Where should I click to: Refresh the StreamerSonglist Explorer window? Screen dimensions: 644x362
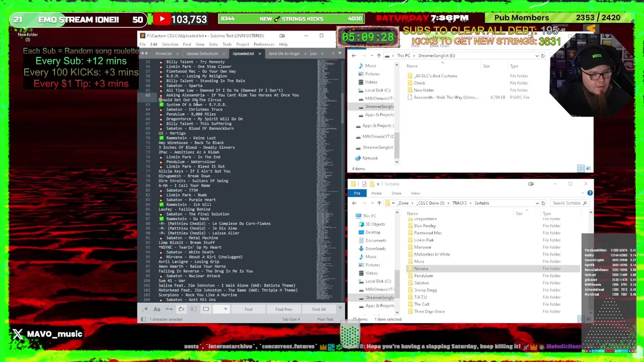coord(543,56)
